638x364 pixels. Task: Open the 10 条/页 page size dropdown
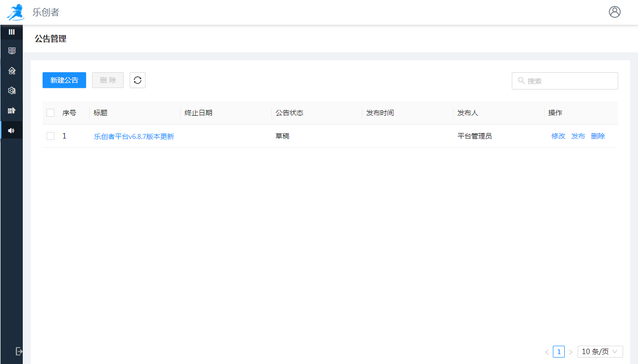pyautogui.click(x=600, y=352)
